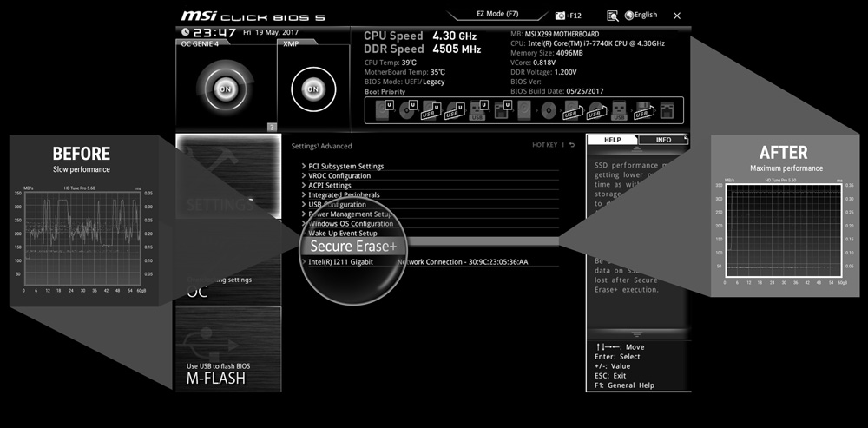Click the last network boot priority icon
868x428 pixels.
point(666,110)
